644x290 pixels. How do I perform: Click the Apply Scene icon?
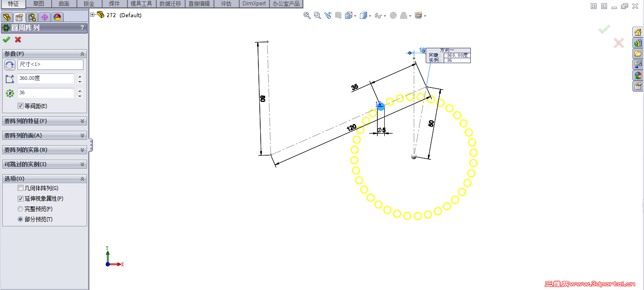(404, 15)
